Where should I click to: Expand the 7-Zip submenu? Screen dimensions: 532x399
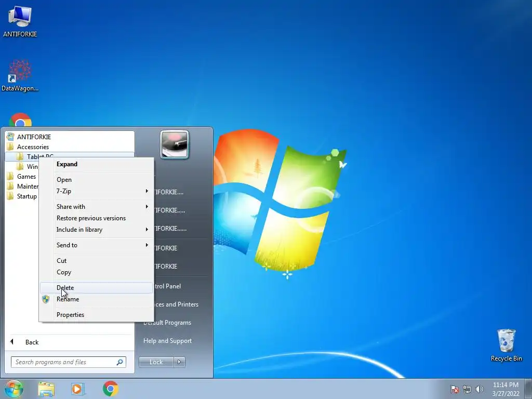(x=96, y=191)
